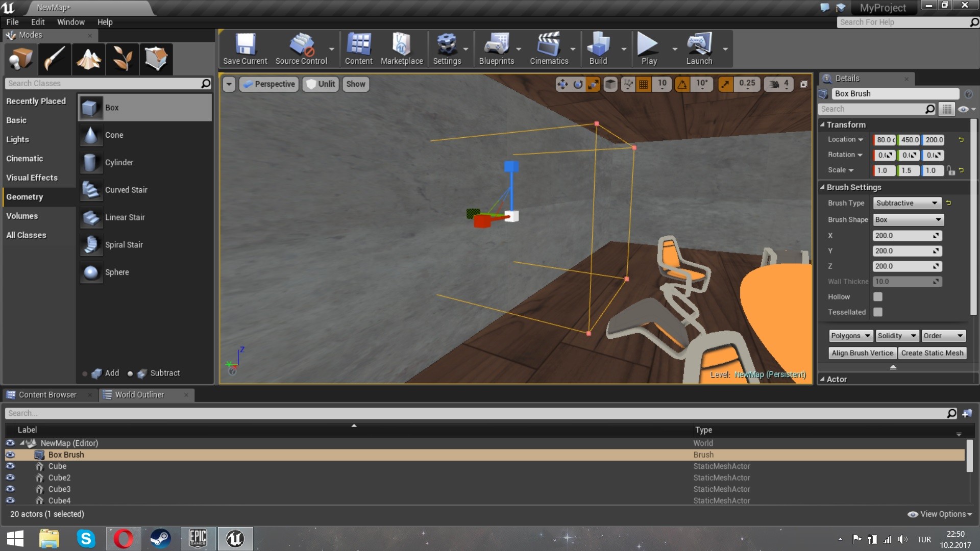Open the Window menu
This screenshot has width=980, height=551.
click(70, 22)
